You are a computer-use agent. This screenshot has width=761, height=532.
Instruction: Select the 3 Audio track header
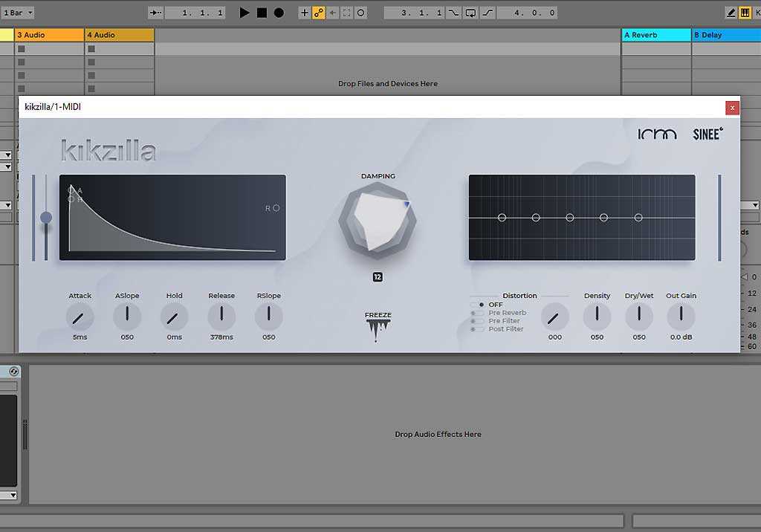(x=49, y=35)
